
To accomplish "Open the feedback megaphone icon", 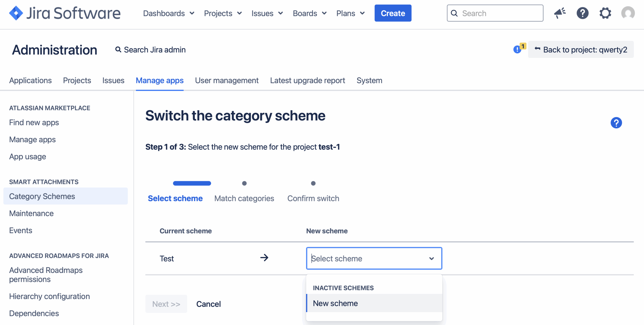I will click(560, 13).
